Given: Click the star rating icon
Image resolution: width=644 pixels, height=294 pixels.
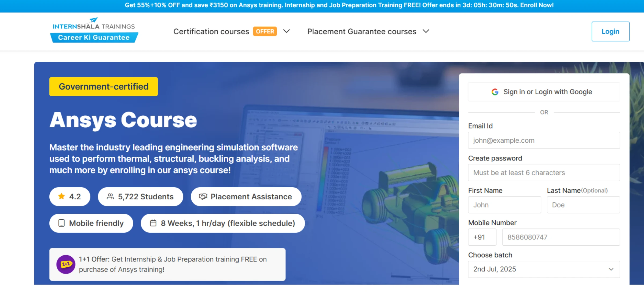Looking at the screenshot, I should 61,196.
